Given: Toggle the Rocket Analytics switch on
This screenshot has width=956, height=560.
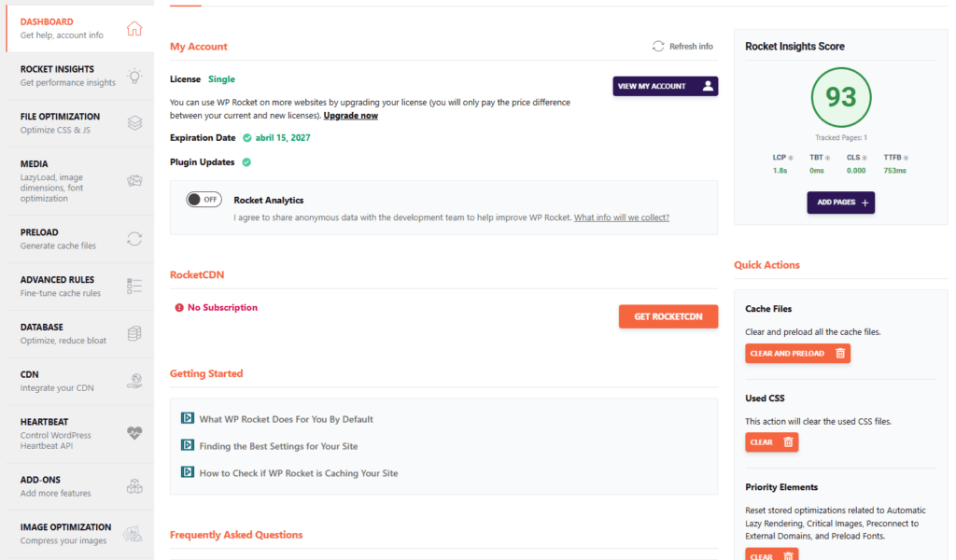Looking at the screenshot, I should click(204, 199).
